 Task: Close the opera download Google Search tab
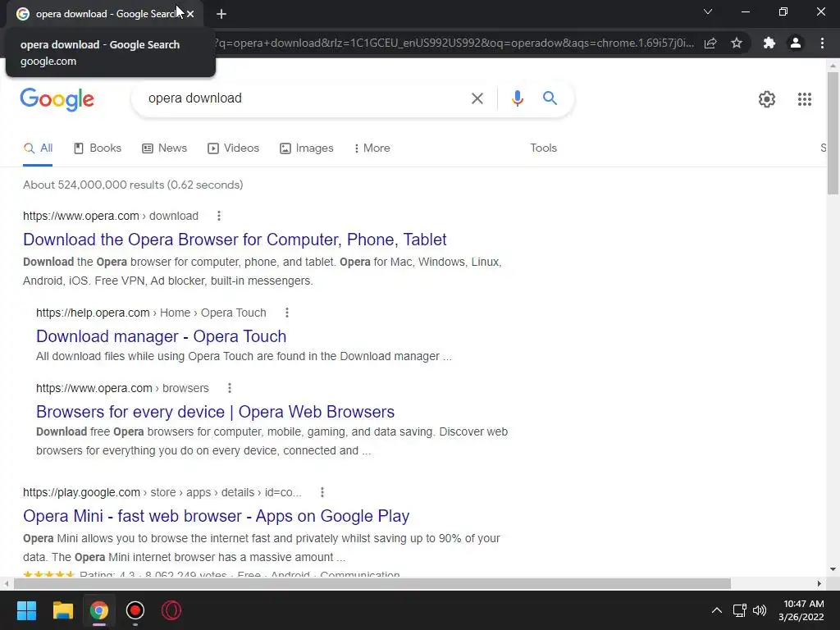[190, 14]
